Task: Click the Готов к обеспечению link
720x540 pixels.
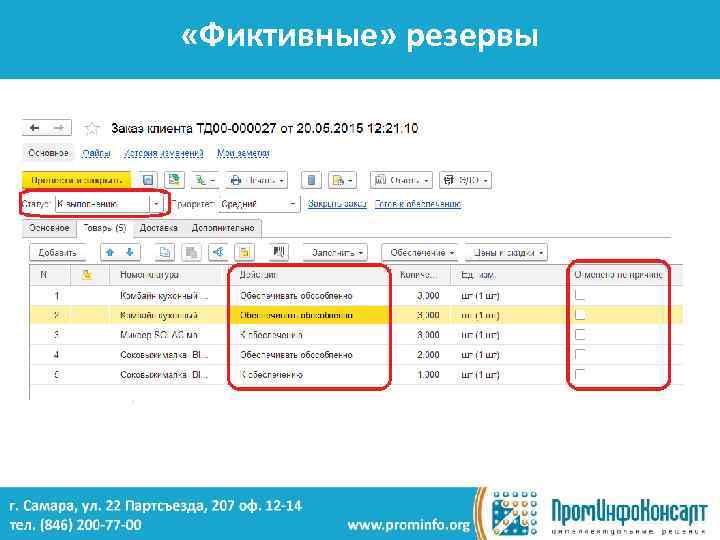Action: click(x=418, y=204)
